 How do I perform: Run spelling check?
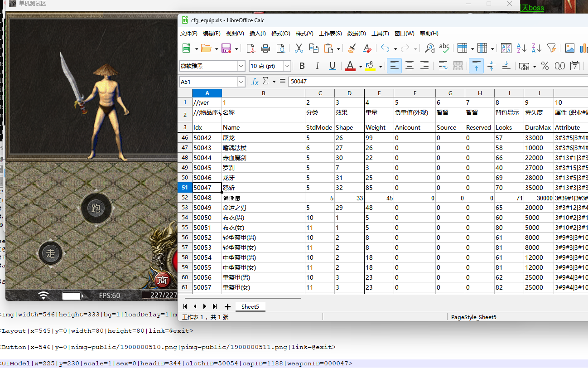[444, 48]
